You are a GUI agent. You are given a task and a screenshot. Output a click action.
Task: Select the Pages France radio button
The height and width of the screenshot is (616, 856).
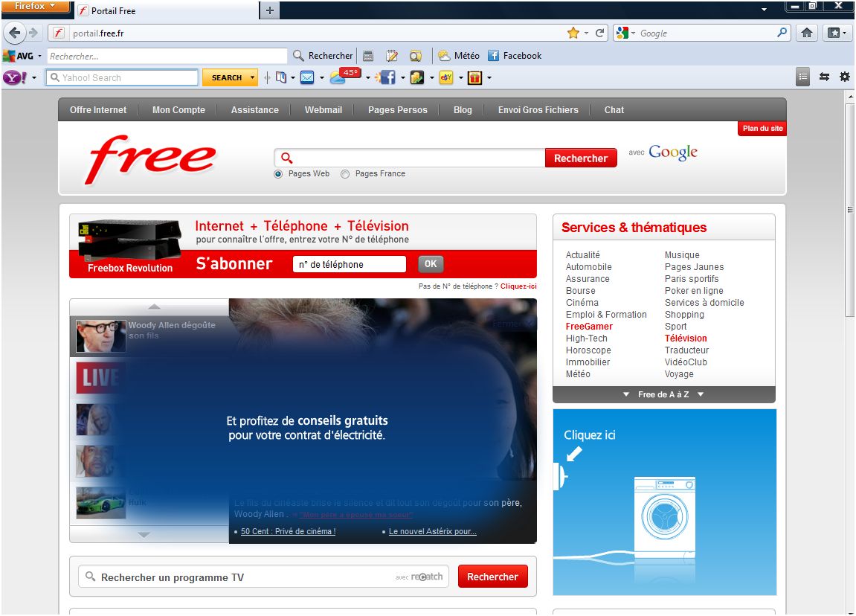coord(345,174)
